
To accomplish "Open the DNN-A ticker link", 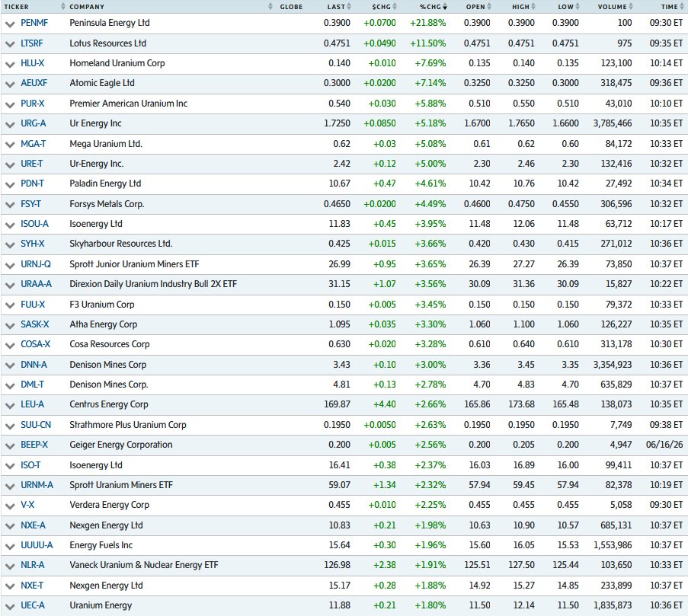I will 34,364.
